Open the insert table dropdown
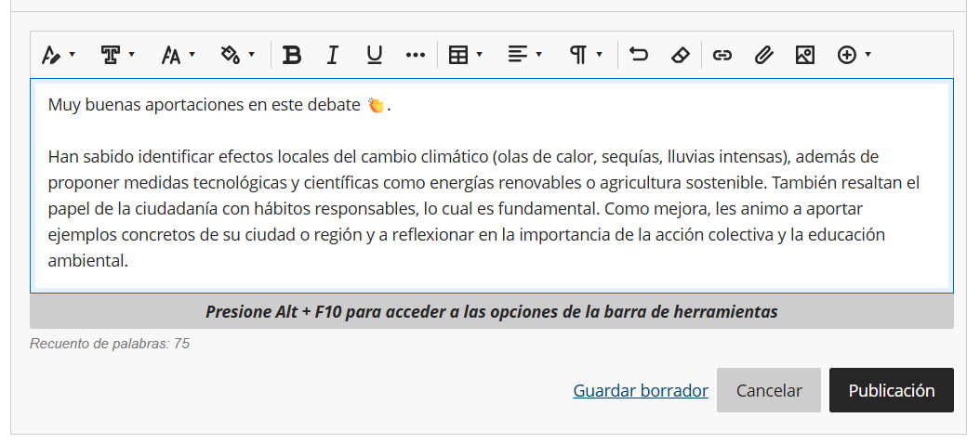The width and height of the screenshot is (980, 444). click(465, 56)
